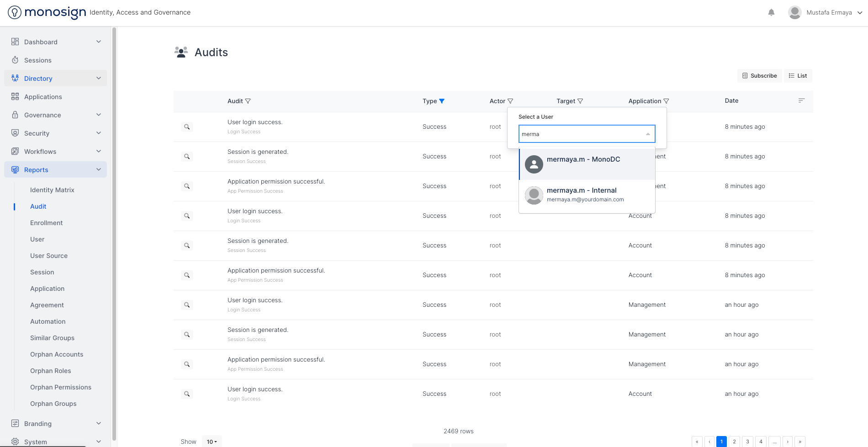Click the column settings icon beside Date

[x=801, y=100]
